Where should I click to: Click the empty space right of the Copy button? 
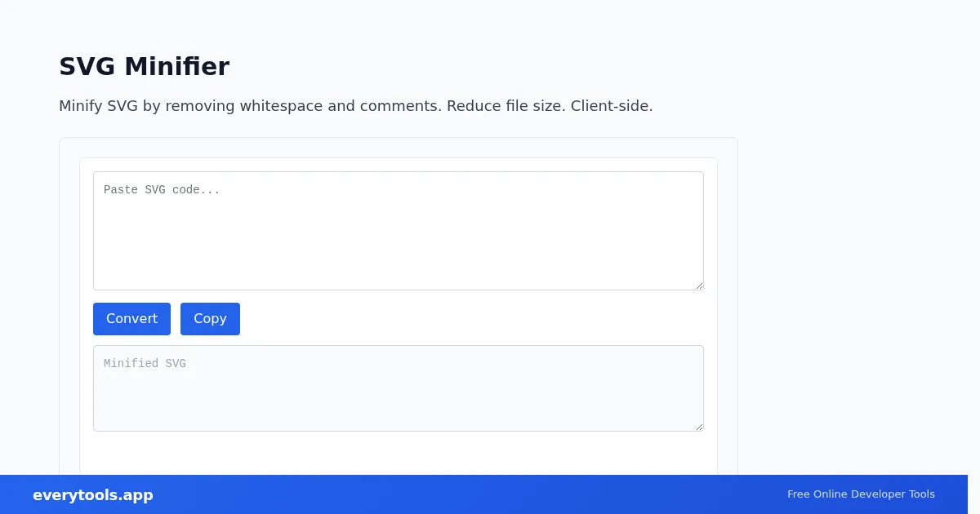(x=472, y=319)
